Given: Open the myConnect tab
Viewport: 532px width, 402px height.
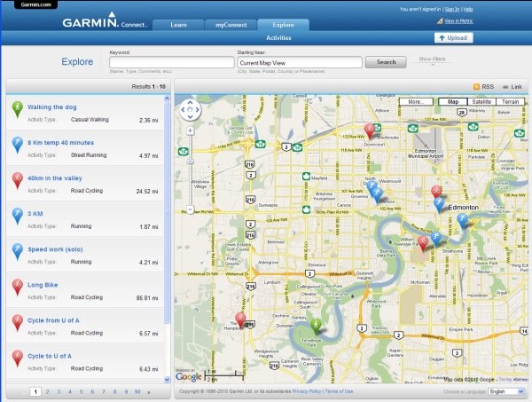Looking at the screenshot, I should 231,25.
